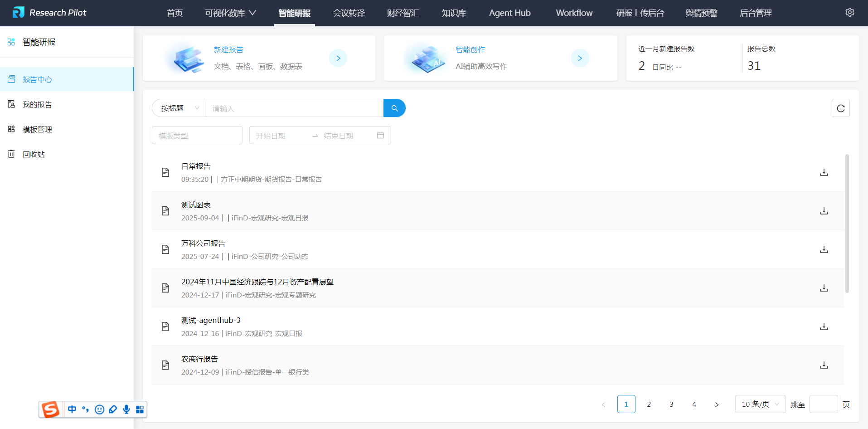This screenshot has height=429, width=868.
Task: Click the 智能创作 arrow button
Action: point(580,58)
